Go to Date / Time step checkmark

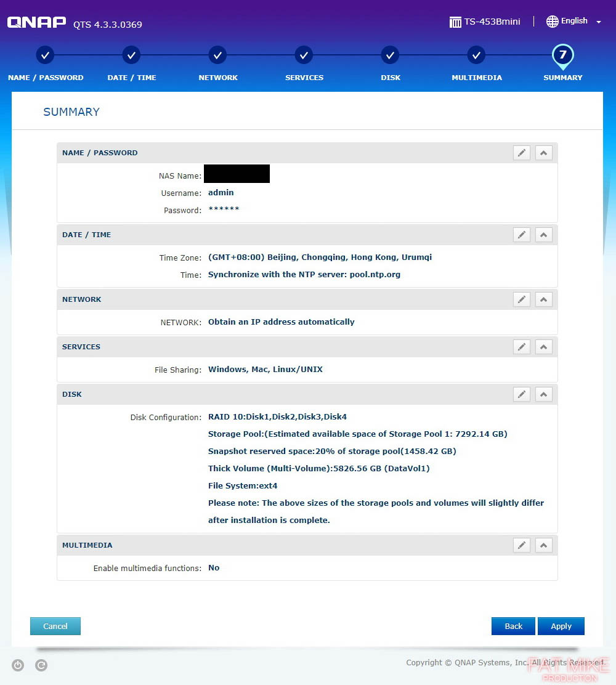coord(131,55)
